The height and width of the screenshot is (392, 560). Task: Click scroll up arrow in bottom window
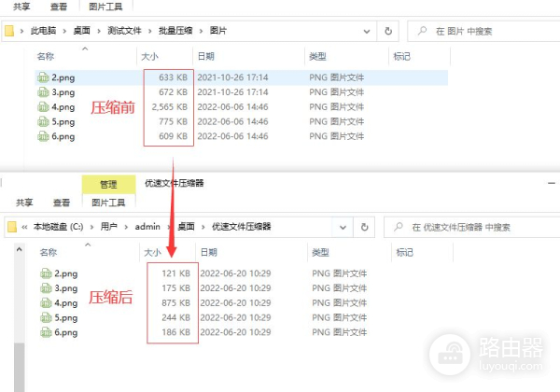20,249
